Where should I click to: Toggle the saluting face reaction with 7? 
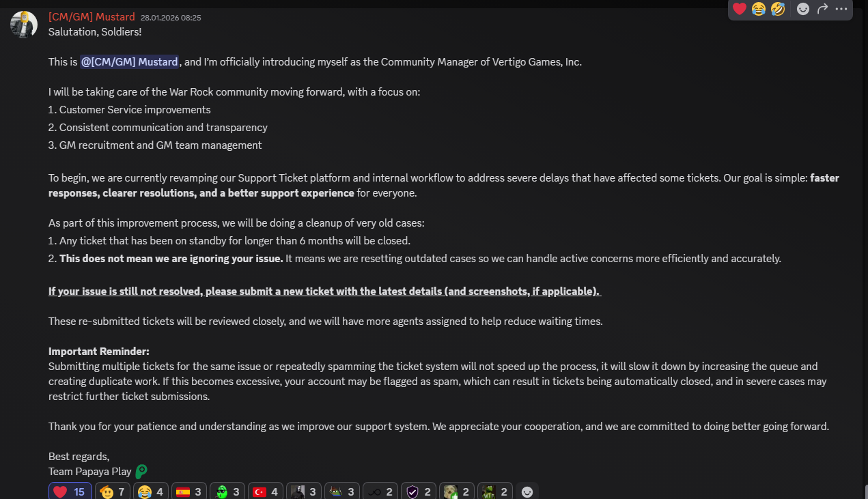pyautogui.click(x=113, y=491)
